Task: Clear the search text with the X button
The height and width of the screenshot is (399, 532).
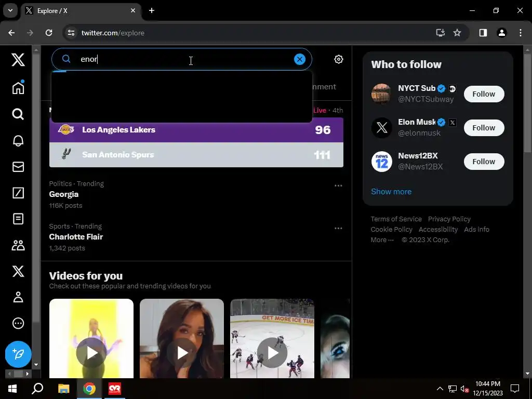Action: 300,59
